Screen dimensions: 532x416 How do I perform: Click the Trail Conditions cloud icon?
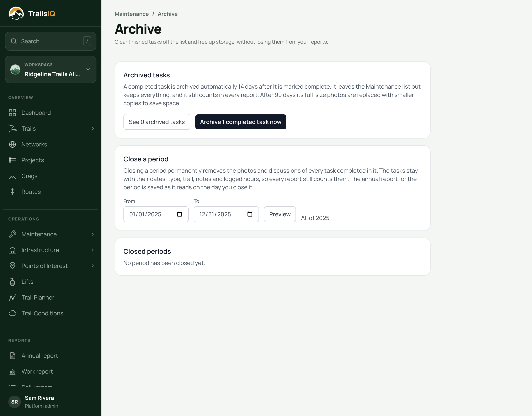(x=12, y=313)
